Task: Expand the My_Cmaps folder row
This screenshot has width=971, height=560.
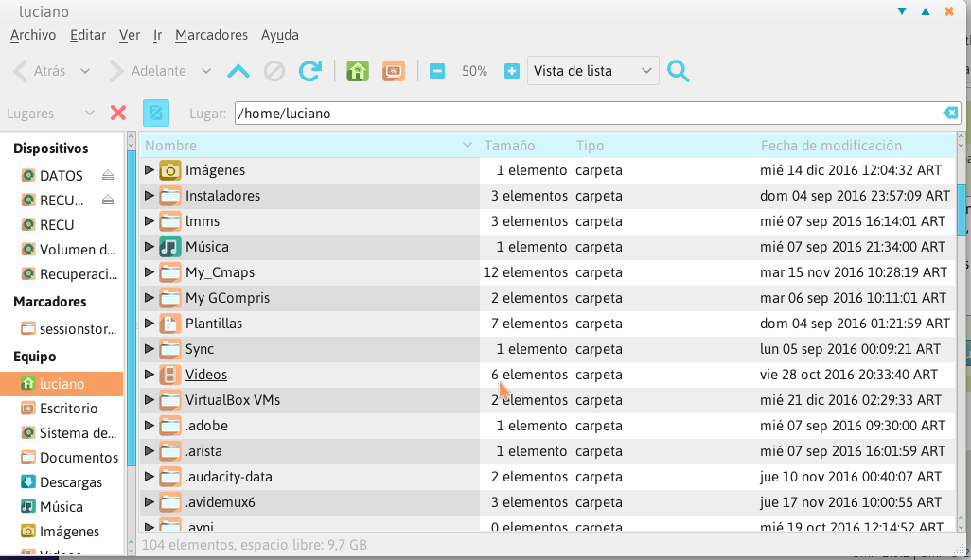Action: pyautogui.click(x=150, y=272)
